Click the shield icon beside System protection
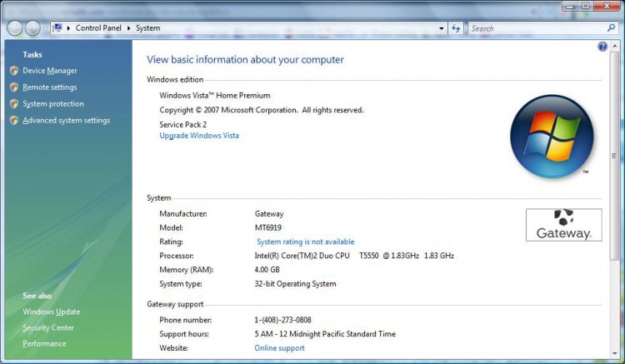This screenshot has height=364, width=625. (14, 103)
